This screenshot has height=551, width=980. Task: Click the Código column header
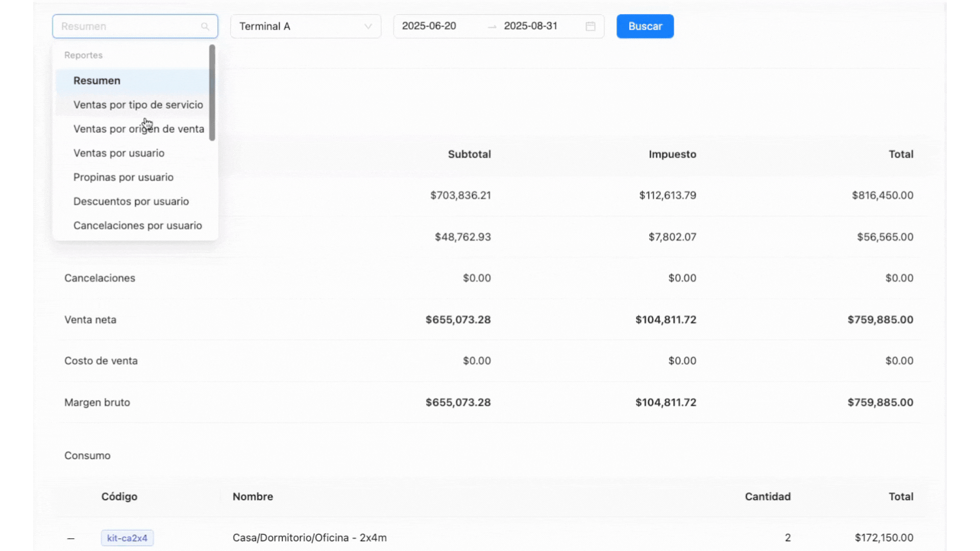(119, 496)
